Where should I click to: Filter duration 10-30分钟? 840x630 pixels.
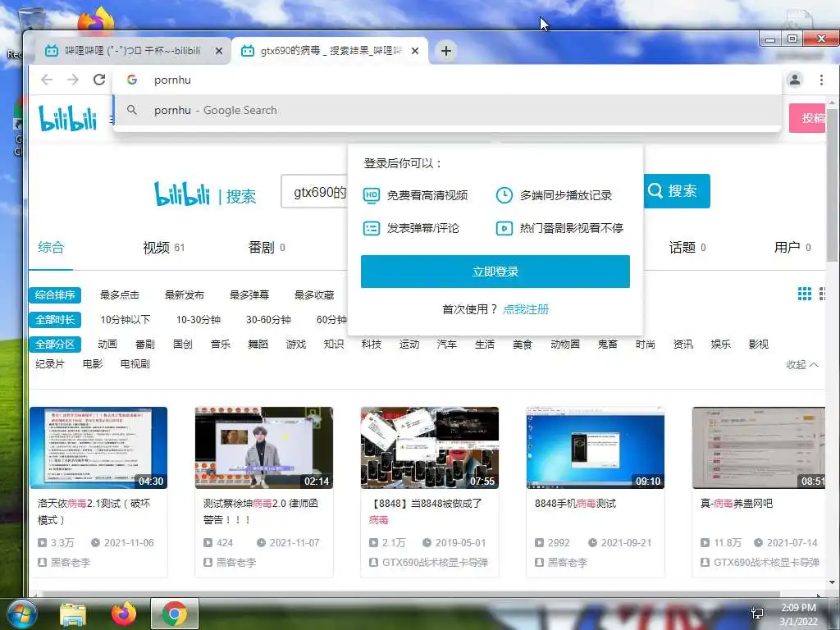pos(199,320)
